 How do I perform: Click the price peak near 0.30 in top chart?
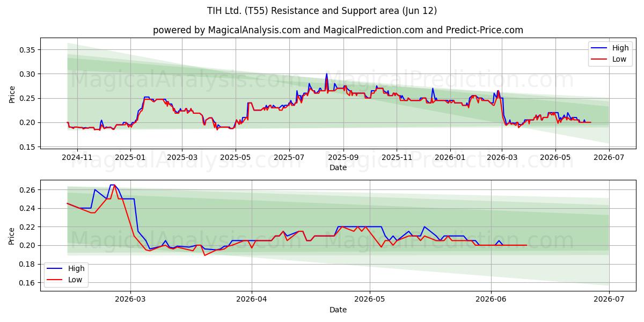(x=326, y=74)
